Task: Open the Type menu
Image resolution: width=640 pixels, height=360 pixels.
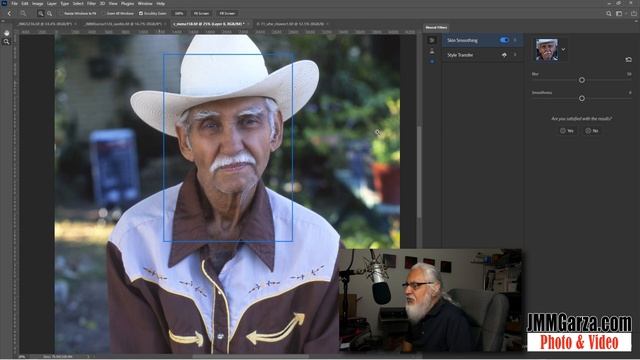Action: click(x=64, y=3)
